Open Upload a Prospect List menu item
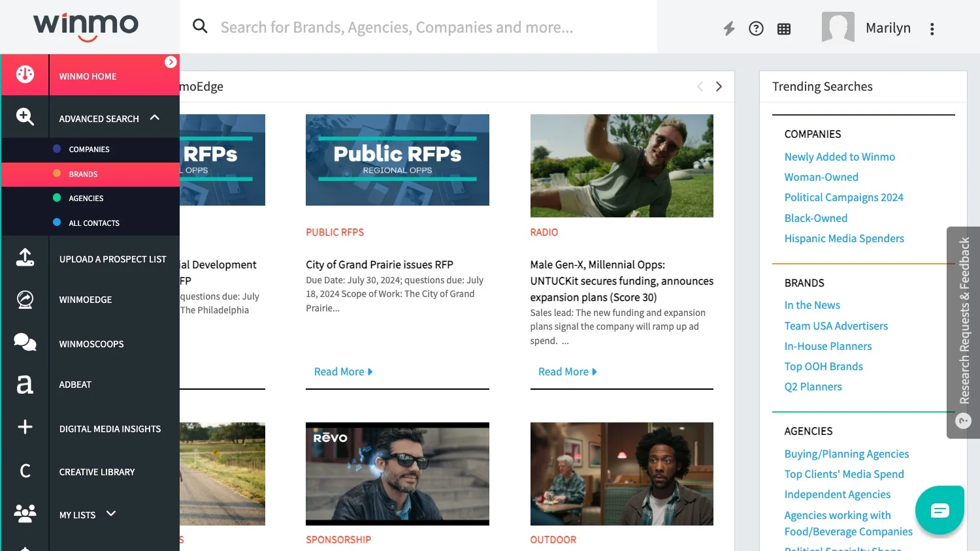This screenshot has height=551, width=980. [x=113, y=259]
